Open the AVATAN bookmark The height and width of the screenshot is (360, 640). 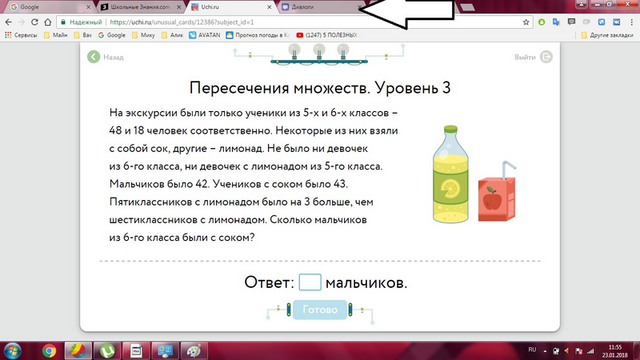tap(204, 35)
